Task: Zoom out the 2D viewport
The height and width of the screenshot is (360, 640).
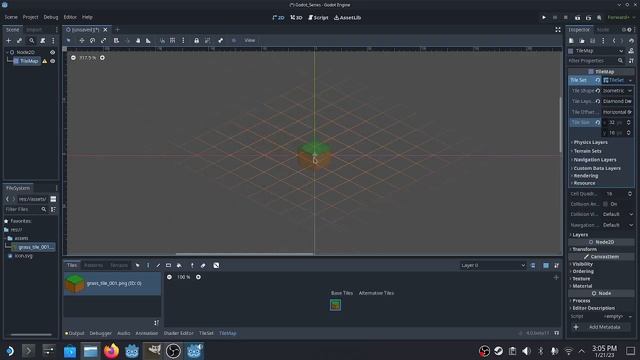Action: click(73, 58)
